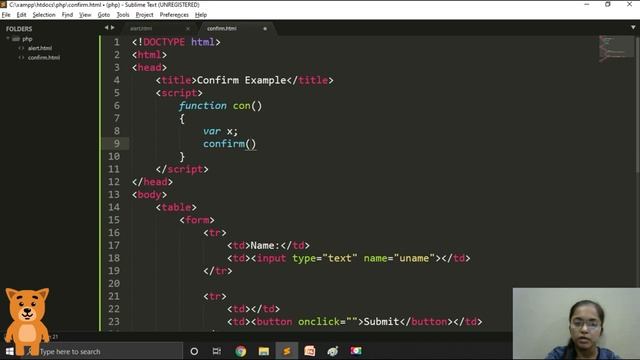The image size is (640, 360).
Task: Collapse the php folder in sidebar
Action: 8,39
